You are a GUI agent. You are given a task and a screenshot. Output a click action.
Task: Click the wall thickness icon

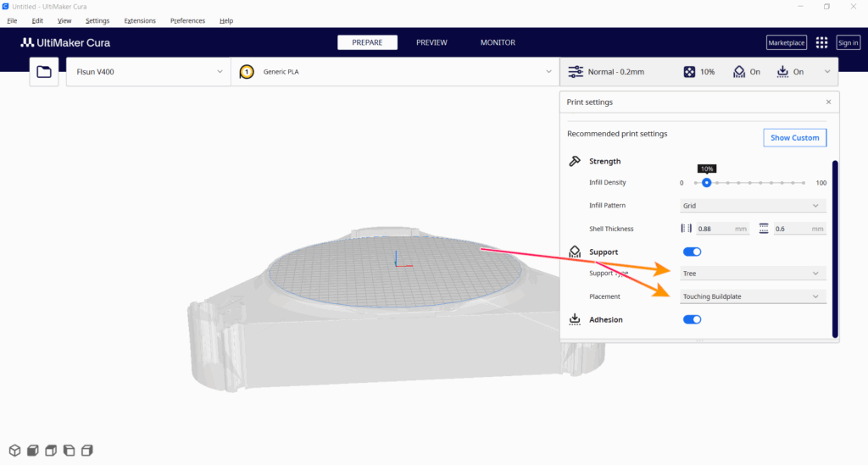687,229
